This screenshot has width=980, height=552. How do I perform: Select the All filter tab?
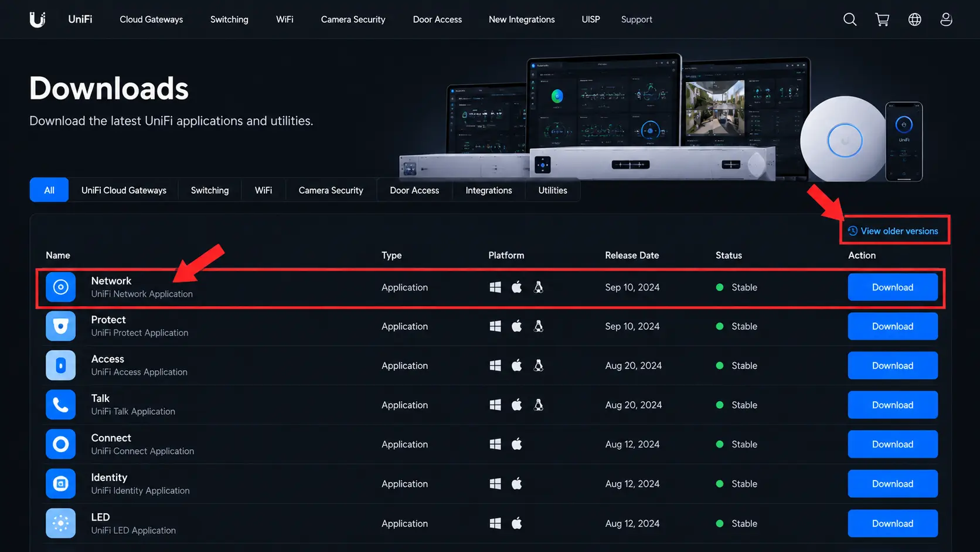pos(49,190)
